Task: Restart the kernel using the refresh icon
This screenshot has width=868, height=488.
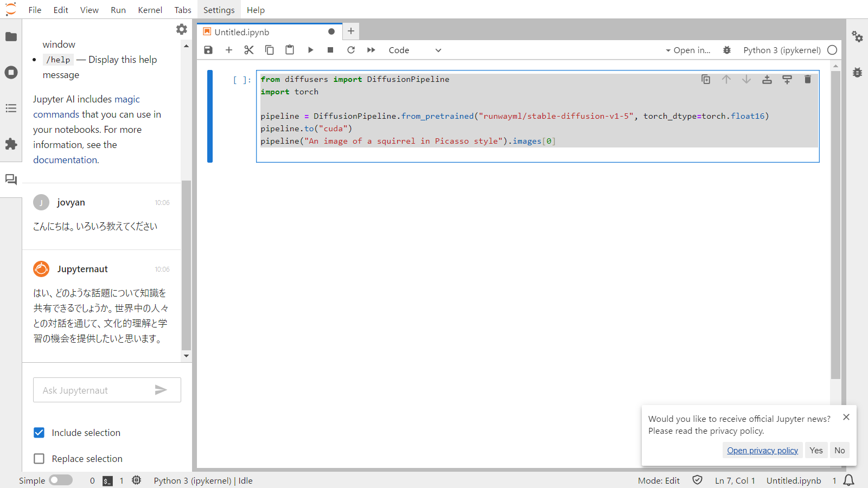Action: coord(351,50)
